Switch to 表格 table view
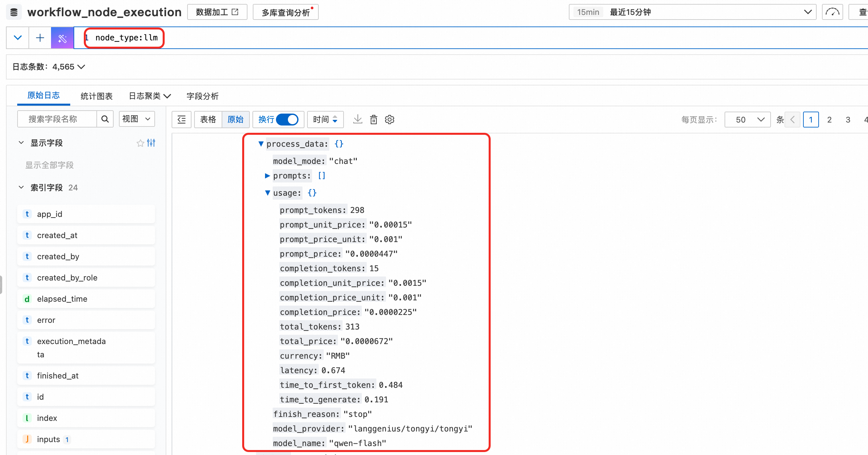Image resolution: width=868 pixels, height=455 pixels. (208, 119)
